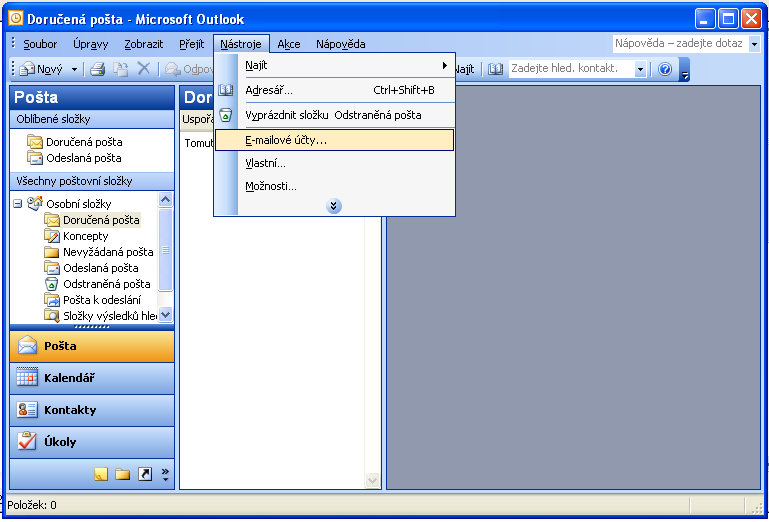Click the Oblíbené složky header
The image size is (769, 522).
pos(92,119)
